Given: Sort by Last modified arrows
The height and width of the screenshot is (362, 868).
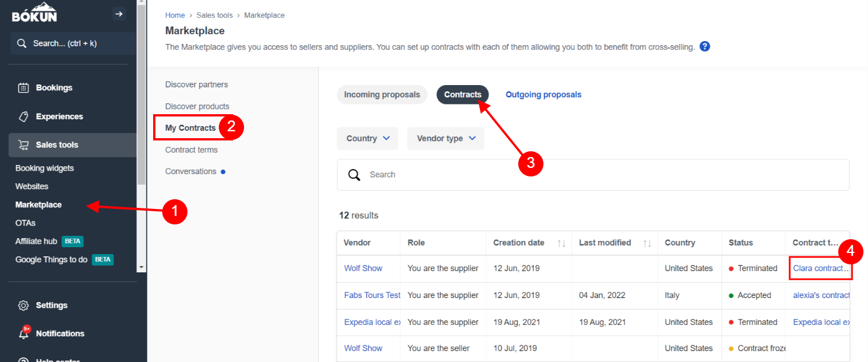Looking at the screenshot, I should [x=647, y=243].
